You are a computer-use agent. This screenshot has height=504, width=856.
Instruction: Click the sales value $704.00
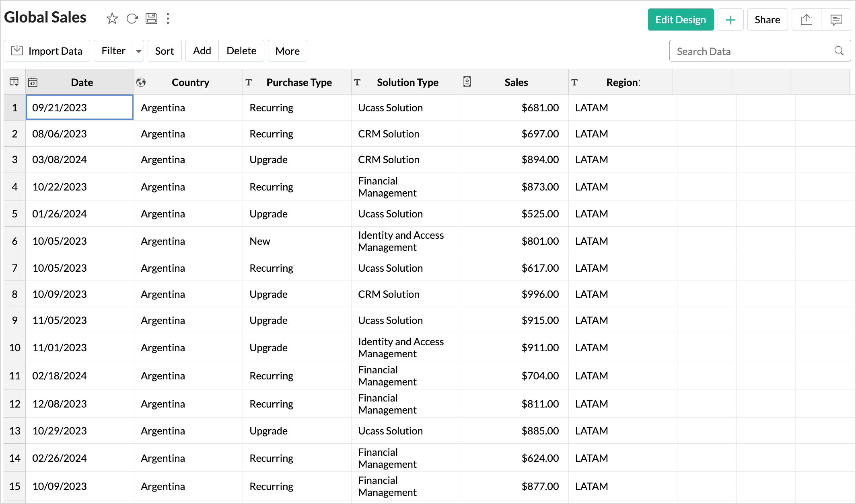[x=540, y=376]
